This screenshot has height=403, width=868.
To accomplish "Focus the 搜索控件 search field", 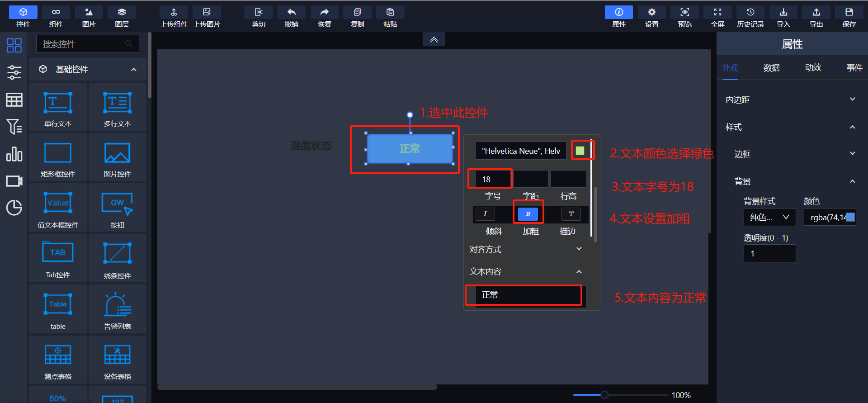I will click(x=87, y=44).
